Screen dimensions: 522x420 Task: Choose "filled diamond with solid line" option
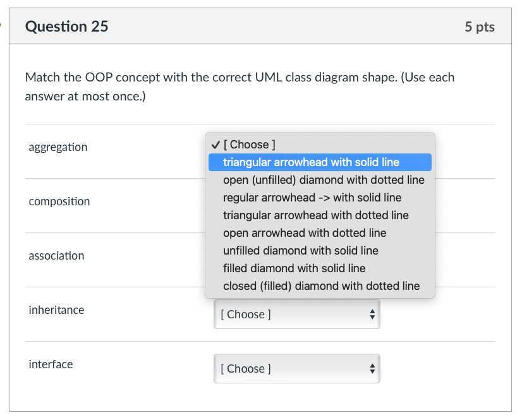point(294,268)
